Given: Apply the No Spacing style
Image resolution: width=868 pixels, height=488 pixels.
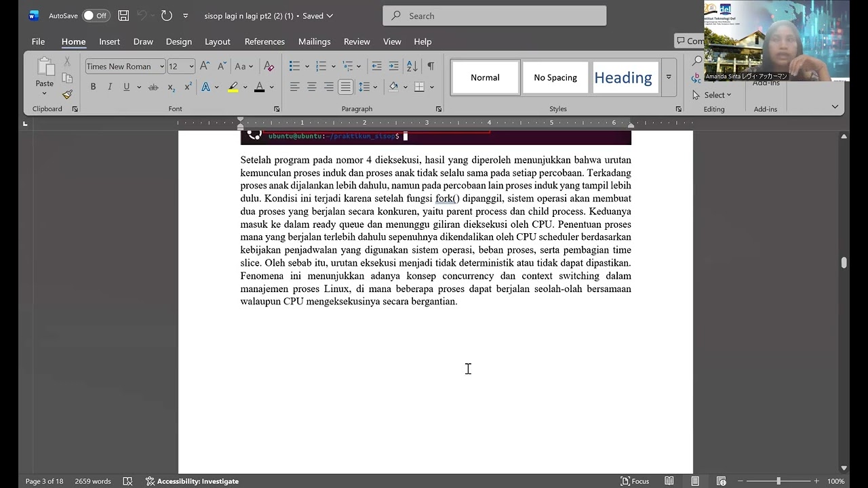Looking at the screenshot, I should coord(555,77).
